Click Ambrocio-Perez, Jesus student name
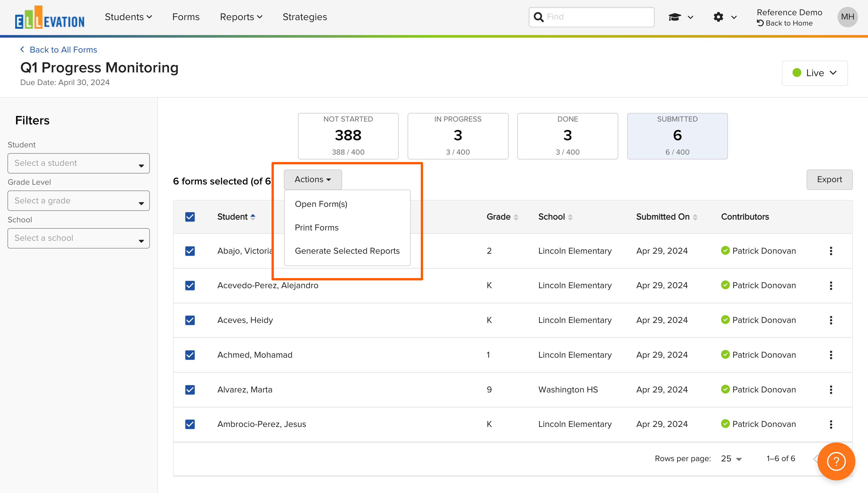The width and height of the screenshot is (868, 493). tap(261, 424)
